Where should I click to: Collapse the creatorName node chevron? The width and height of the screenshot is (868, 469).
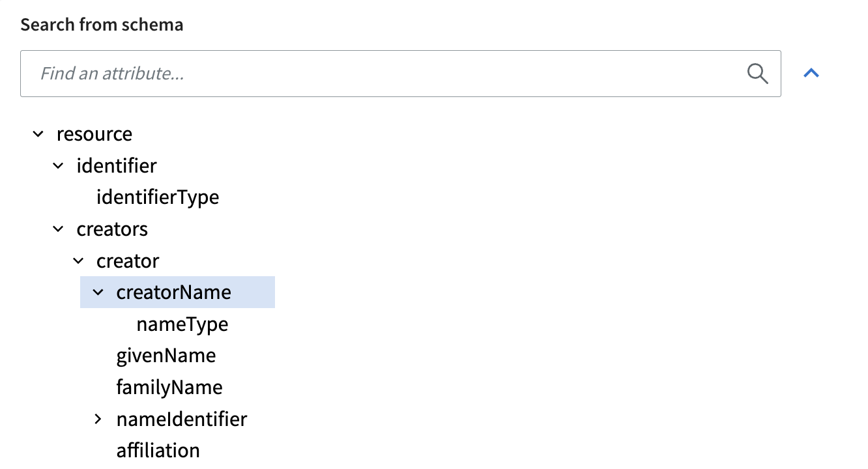(x=98, y=292)
